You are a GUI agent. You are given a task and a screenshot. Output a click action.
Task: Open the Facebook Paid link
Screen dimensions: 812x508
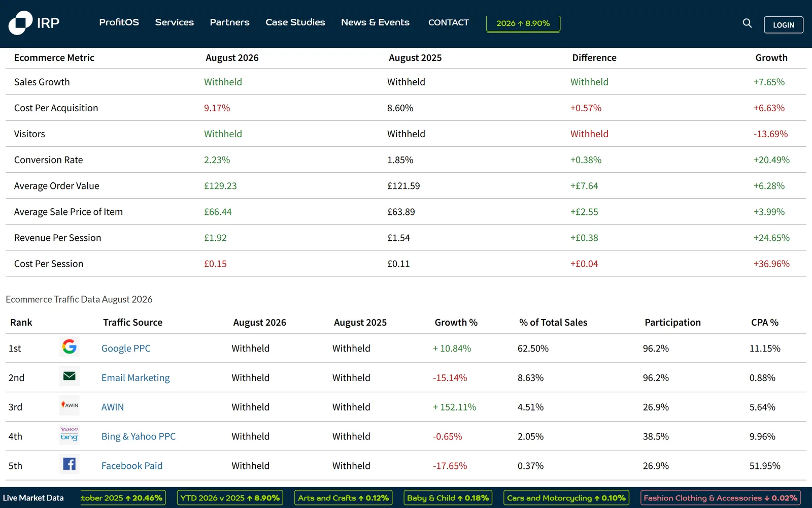[x=132, y=466]
